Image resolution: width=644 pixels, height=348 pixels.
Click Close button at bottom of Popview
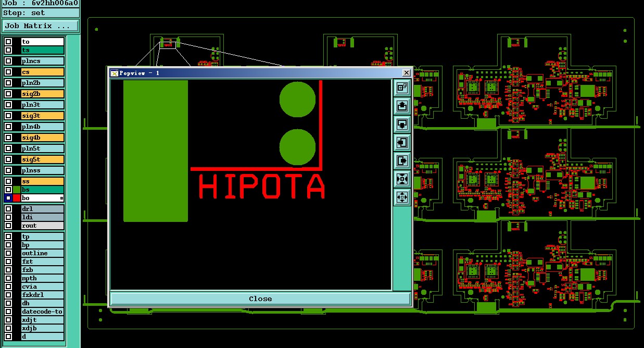click(260, 299)
